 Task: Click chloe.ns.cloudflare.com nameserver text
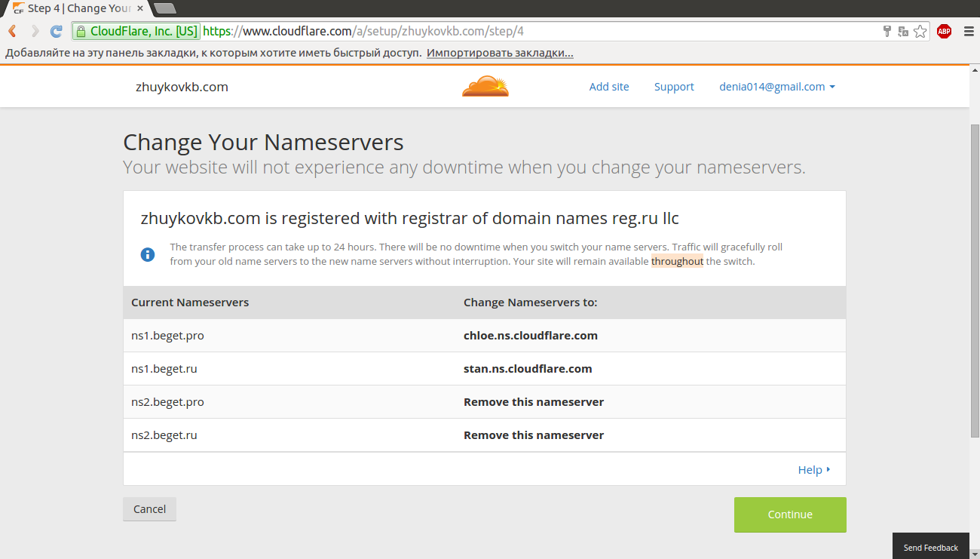coord(531,336)
